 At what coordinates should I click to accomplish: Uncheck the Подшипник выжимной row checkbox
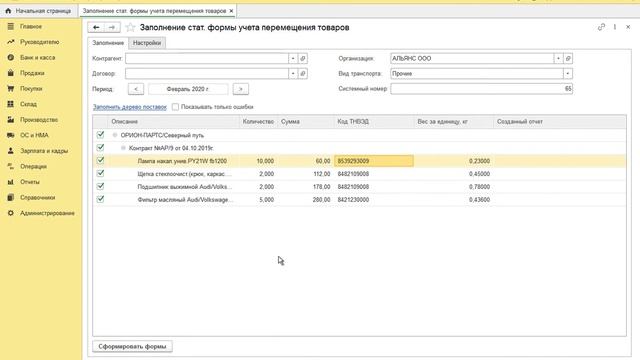coord(100,187)
